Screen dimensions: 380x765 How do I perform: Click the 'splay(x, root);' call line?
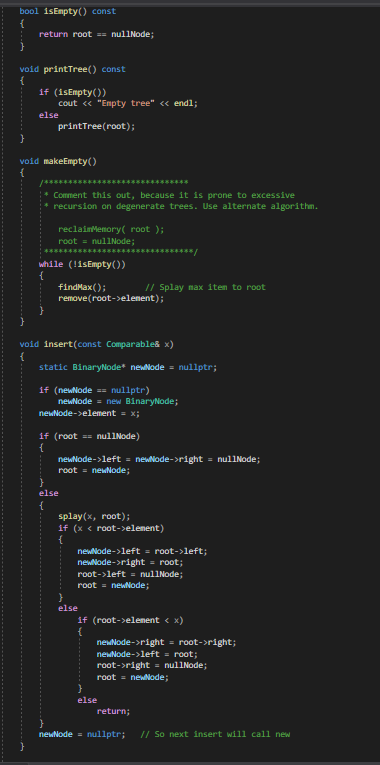click(94, 517)
